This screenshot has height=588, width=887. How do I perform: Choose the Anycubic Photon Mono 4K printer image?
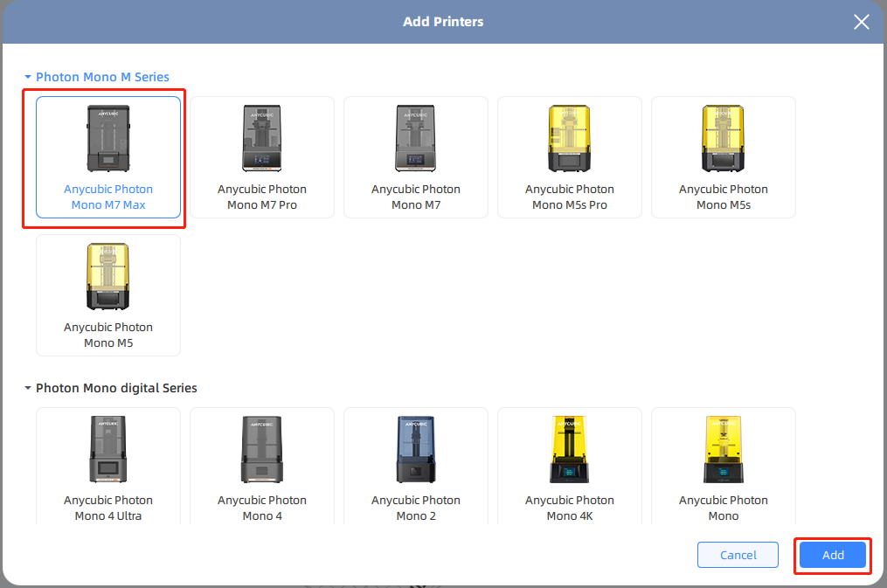[570, 449]
